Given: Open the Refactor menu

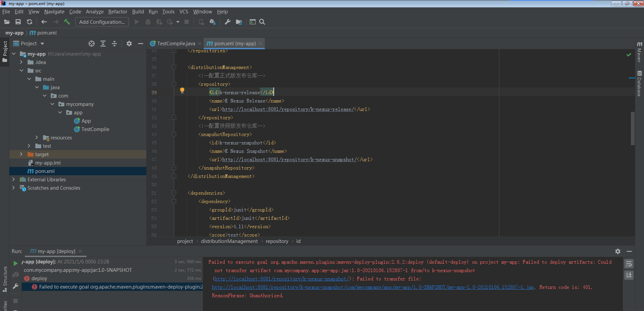Looking at the screenshot, I should [117, 12].
